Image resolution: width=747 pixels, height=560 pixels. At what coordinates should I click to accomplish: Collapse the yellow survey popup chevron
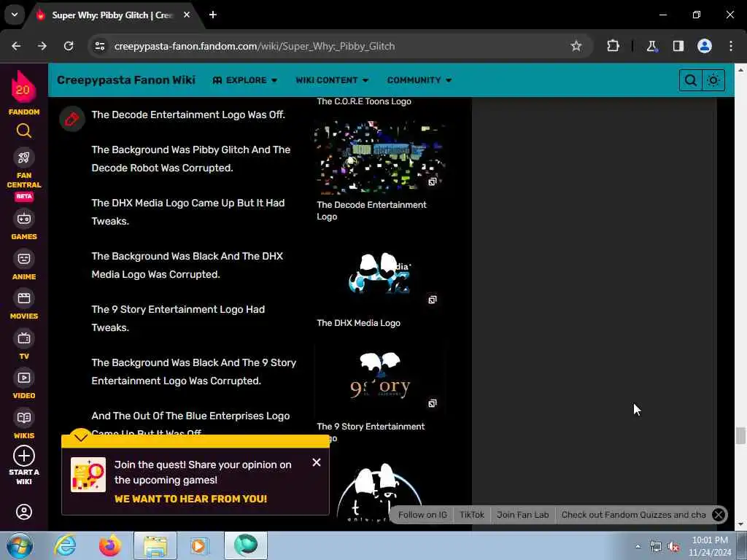coord(81,436)
